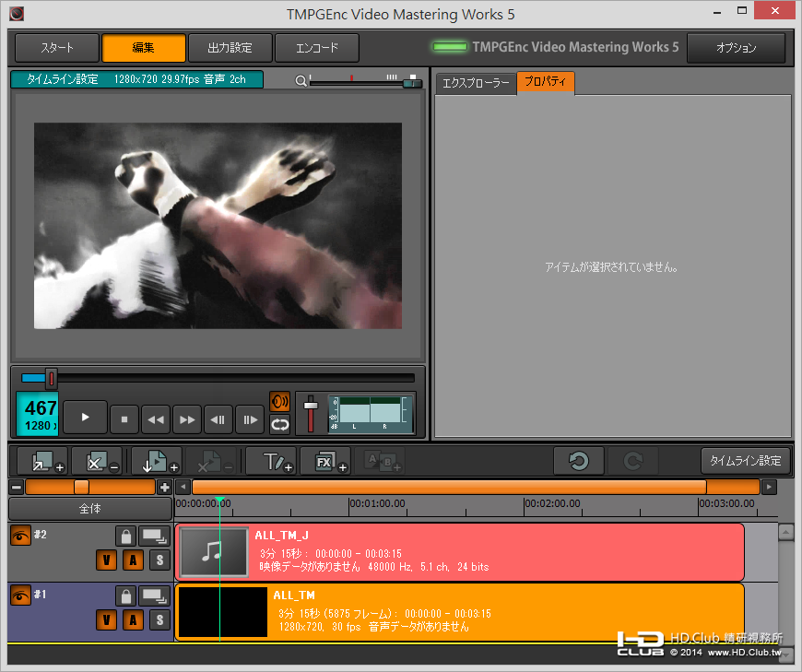Toggle layer #2 S button
The width and height of the screenshot is (802, 672).
point(159,560)
